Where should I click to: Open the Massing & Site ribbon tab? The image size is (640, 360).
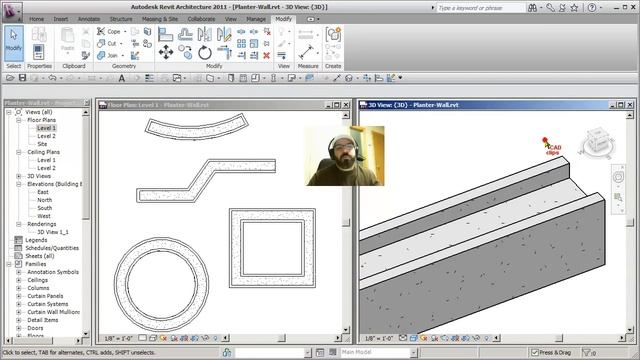click(x=160, y=19)
